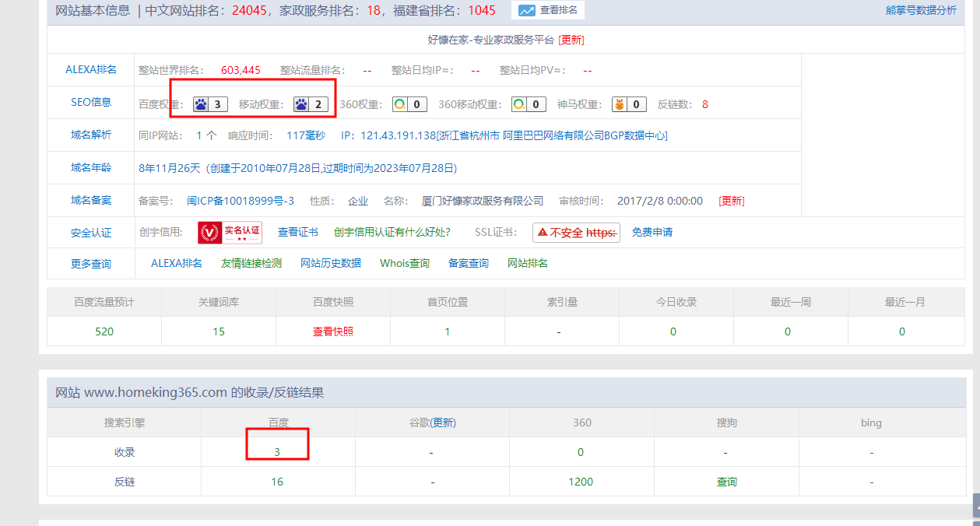The width and height of the screenshot is (980, 526).
Task: Click the 最近一周 value 0
Action: pyautogui.click(x=788, y=331)
